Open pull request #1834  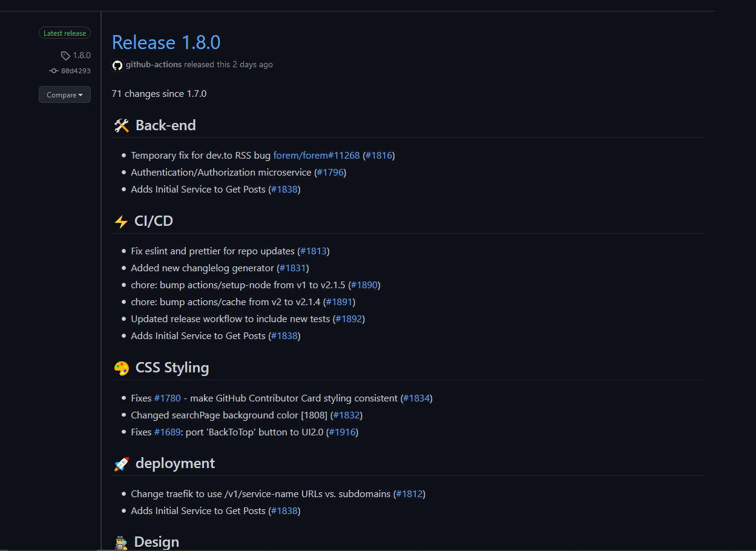[416, 398]
